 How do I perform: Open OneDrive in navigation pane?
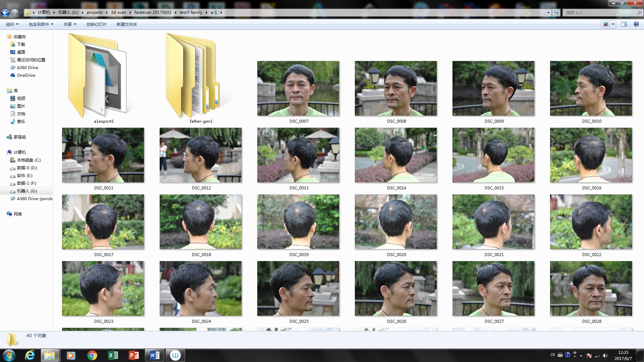[26, 75]
